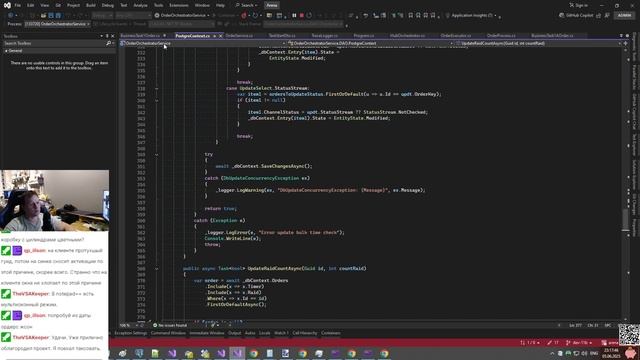Image resolution: width=640 pixels, height=360 pixels.
Task: Open the Immediate Window tab
Action: pos(207,333)
